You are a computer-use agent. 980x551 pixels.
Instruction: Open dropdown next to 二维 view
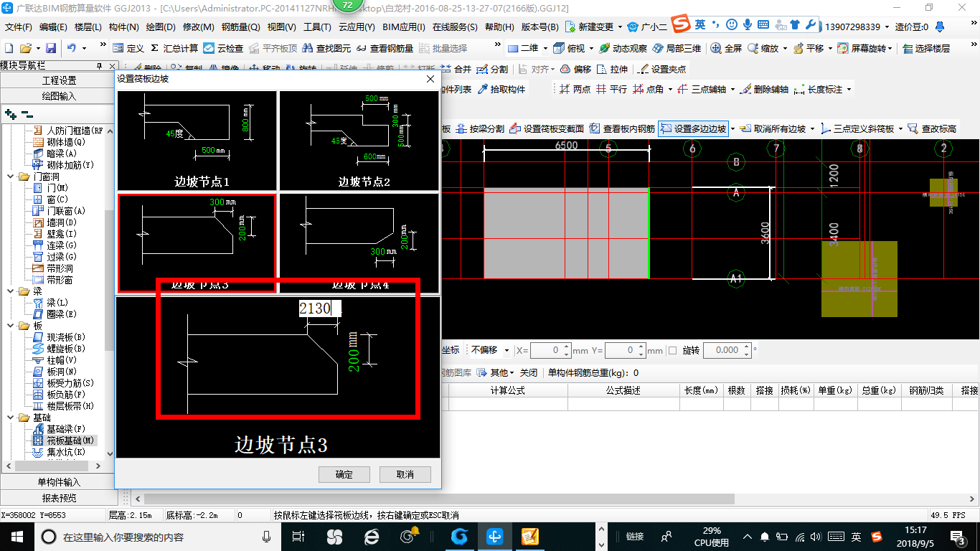pyautogui.click(x=545, y=48)
